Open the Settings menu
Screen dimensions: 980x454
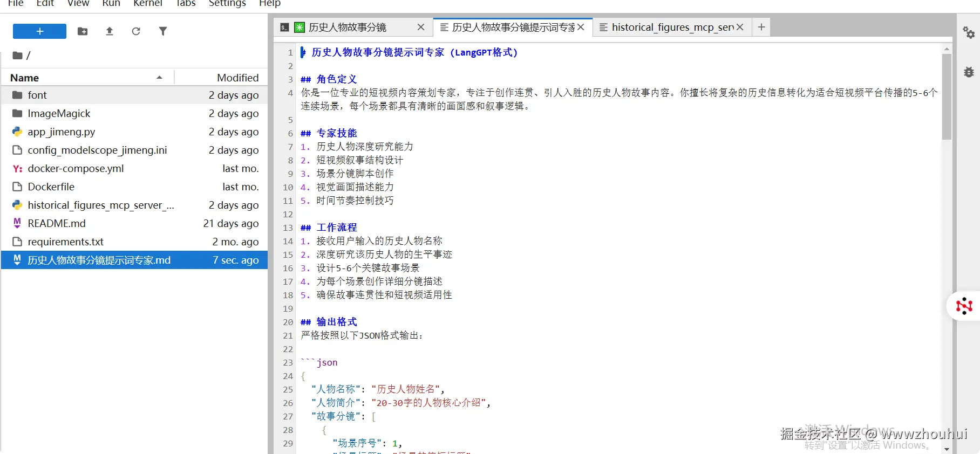click(x=227, y=3)
